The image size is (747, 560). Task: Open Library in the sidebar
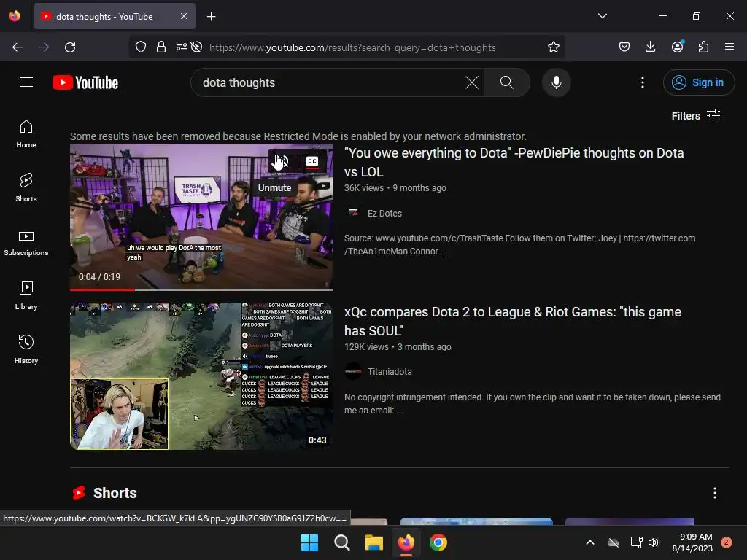tap(26, 296)
